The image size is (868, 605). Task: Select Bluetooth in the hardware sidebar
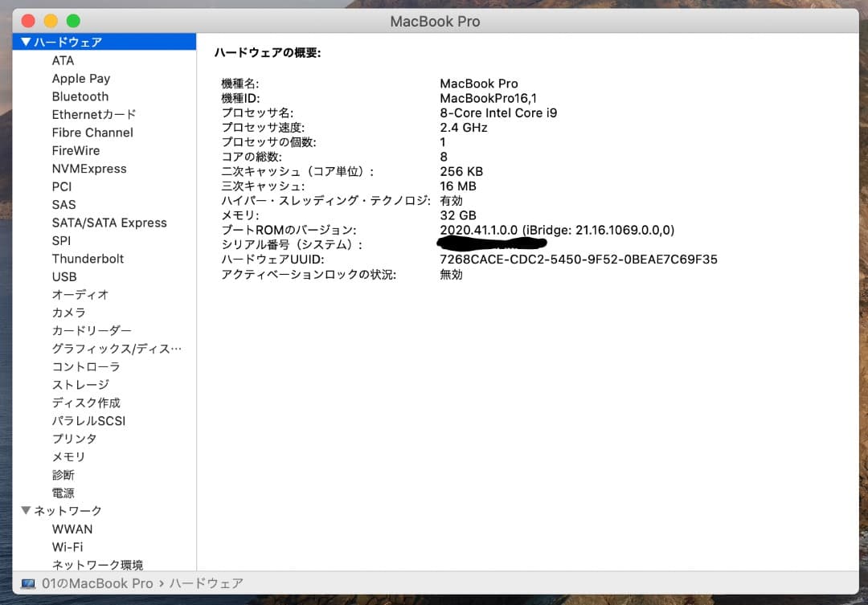[80, 96]
